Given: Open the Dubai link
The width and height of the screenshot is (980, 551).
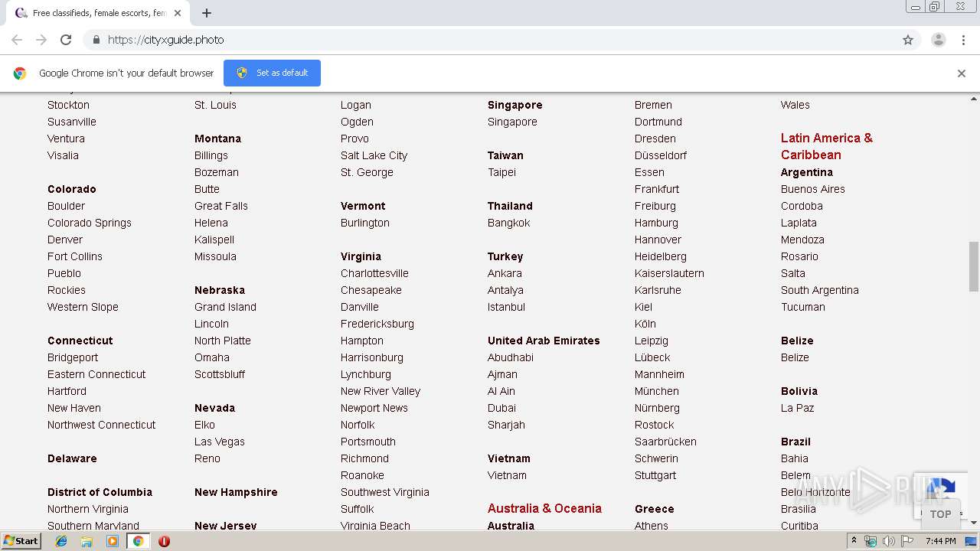Looking at the screenshot, I should click(501, 408).
